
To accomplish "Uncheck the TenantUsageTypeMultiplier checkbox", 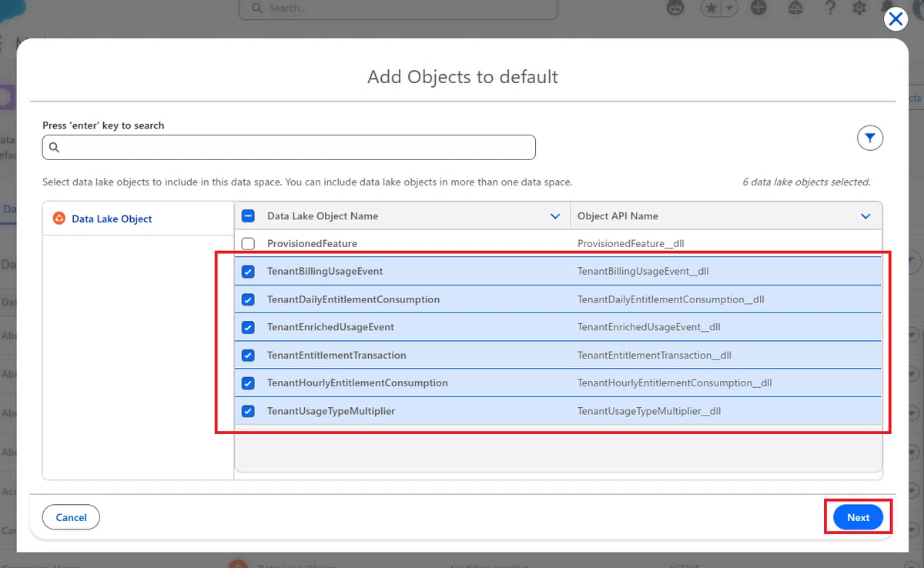I will [248, 411].
